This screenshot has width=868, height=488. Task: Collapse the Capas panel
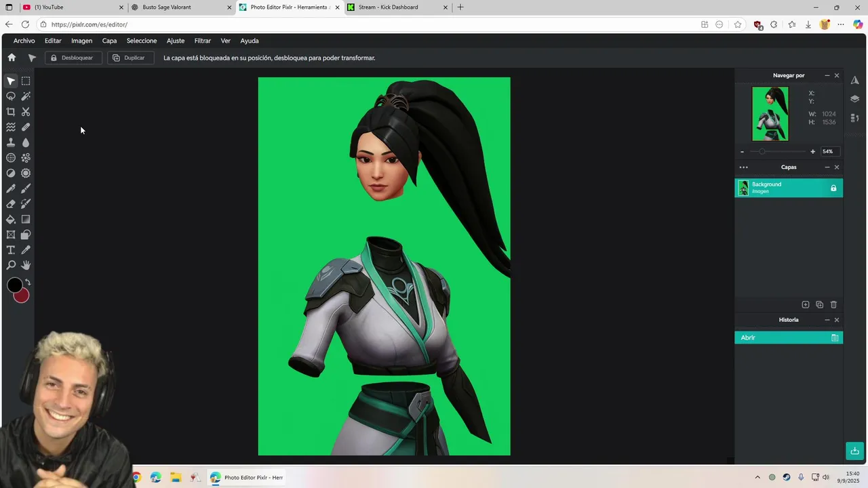coord(827,167)
